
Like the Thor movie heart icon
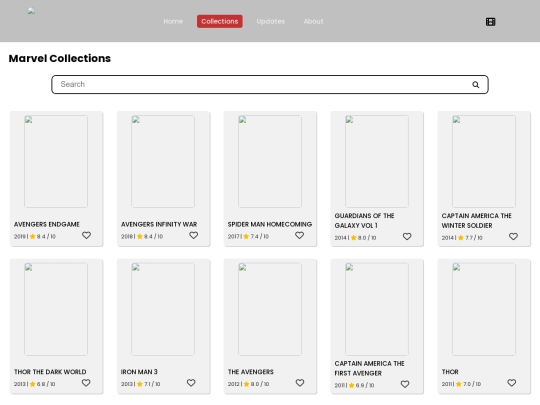(x=512, y=383)
